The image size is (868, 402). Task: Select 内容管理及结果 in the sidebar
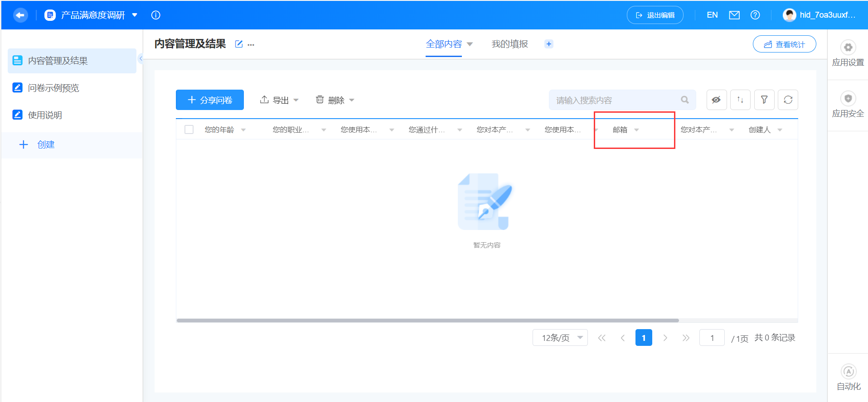[x=72, y=61]
